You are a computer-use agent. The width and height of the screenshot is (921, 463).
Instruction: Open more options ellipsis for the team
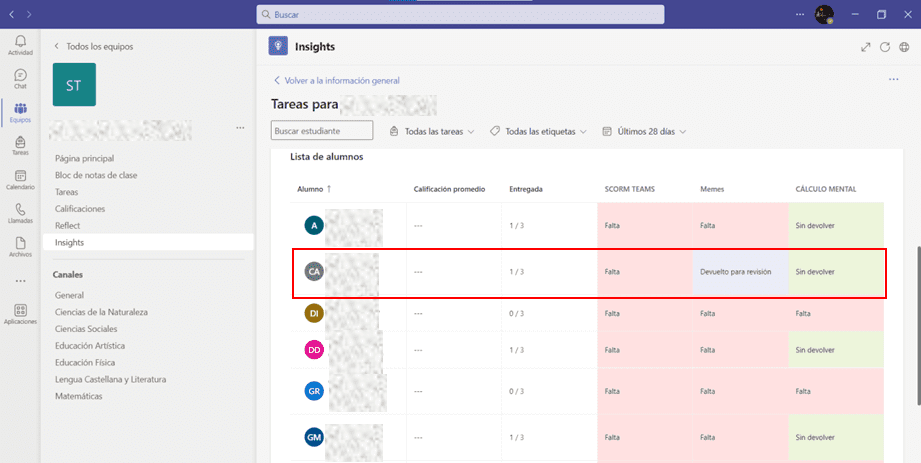(240, 128)
